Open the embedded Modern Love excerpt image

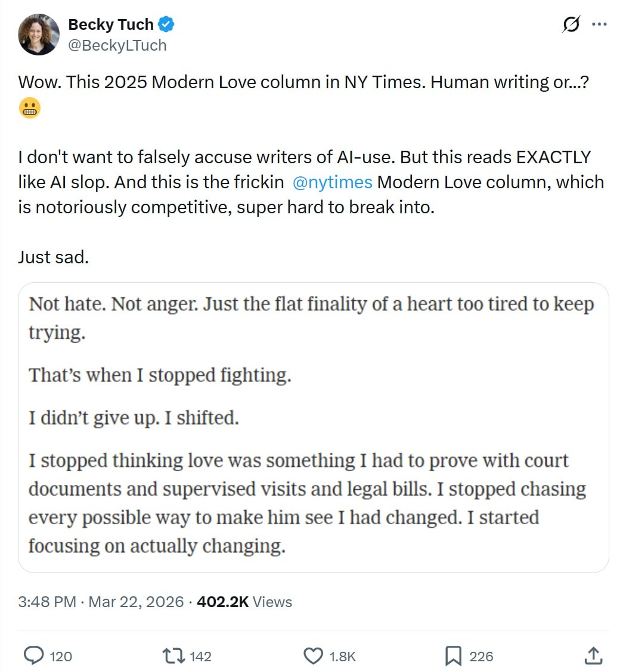click(x=313, y=427)
